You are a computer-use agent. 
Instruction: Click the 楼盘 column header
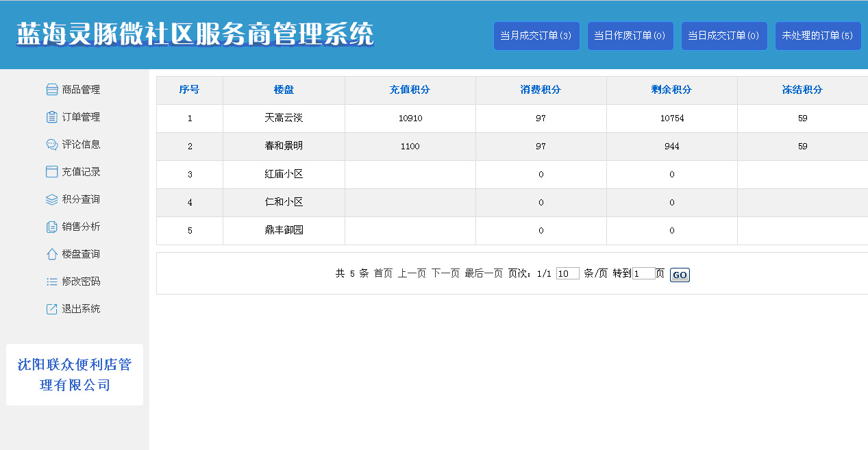point(284,90)
